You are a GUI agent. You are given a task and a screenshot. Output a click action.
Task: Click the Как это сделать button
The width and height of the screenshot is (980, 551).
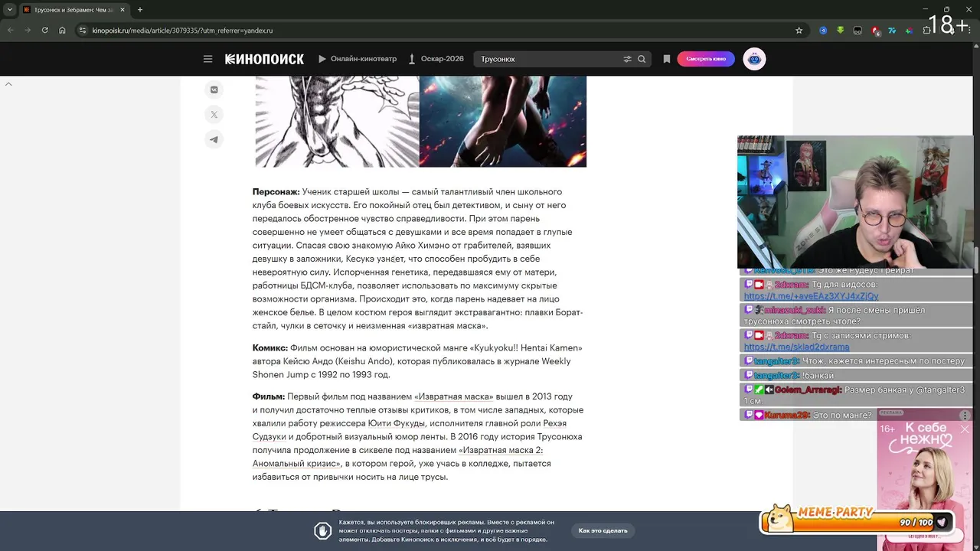point(603,530)
